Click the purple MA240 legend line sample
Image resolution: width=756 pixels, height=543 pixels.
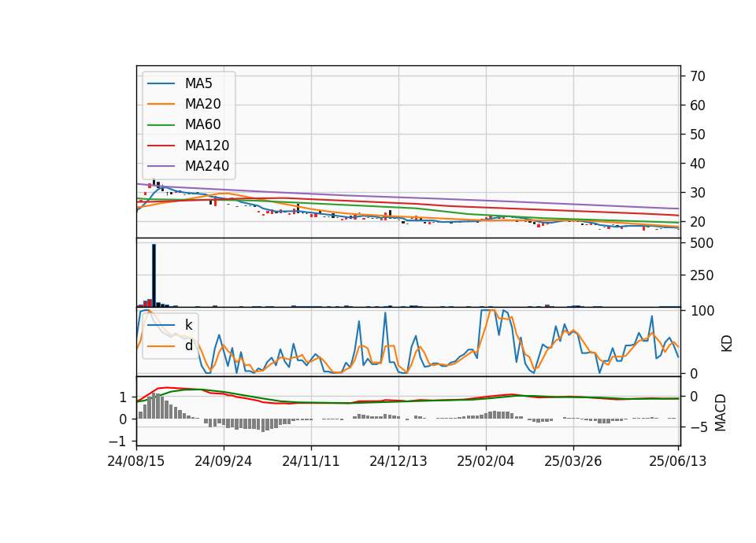(x=161, y=167)
